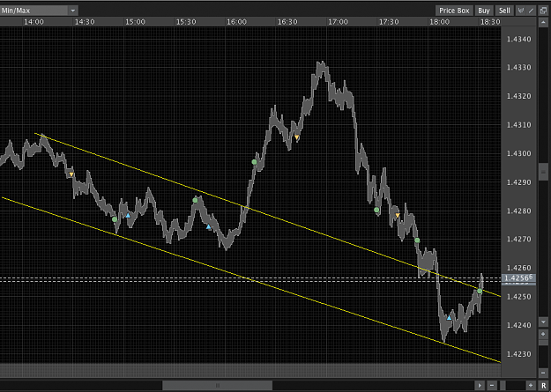Click the 1.4340 price axis label
The width and height of the screenshot is (551, 392).
point(518,39)
